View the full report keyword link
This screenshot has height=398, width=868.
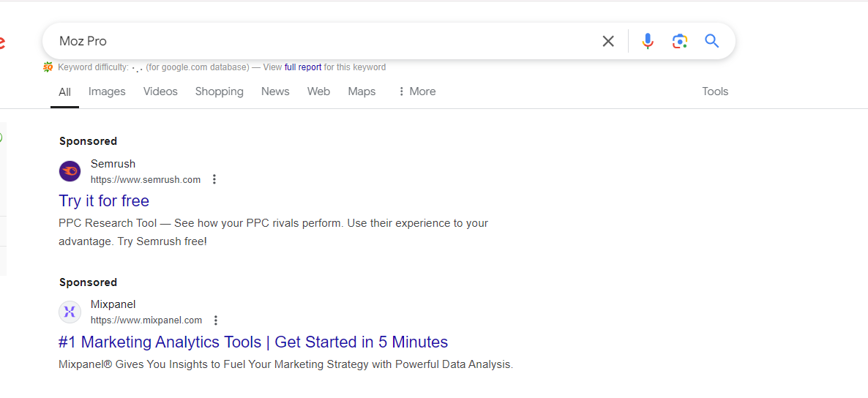303,67
